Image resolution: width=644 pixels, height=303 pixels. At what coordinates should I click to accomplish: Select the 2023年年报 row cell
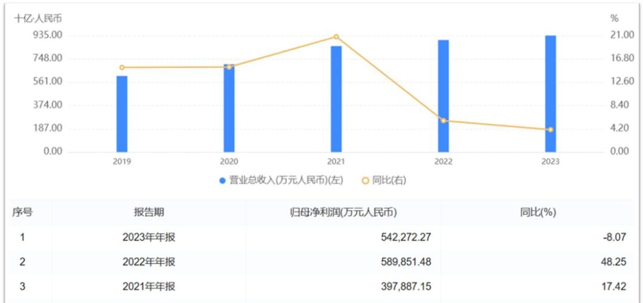(149, 238)
